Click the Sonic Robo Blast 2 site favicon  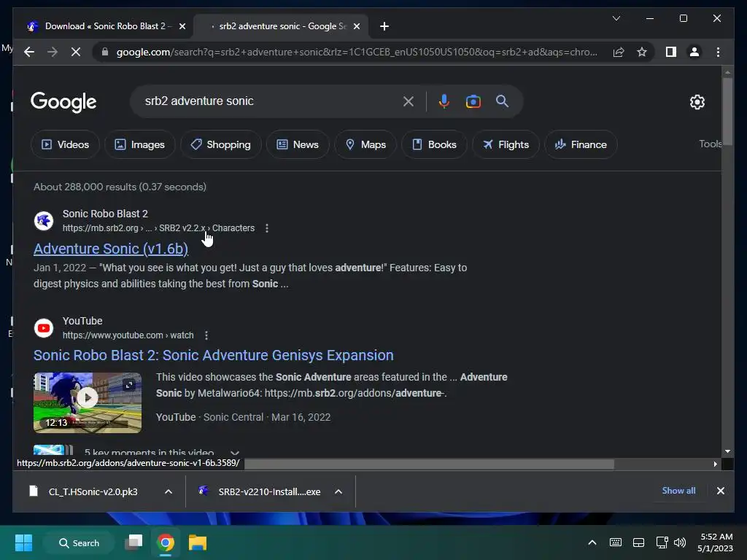pyautogui.click(x=43, y=220)
